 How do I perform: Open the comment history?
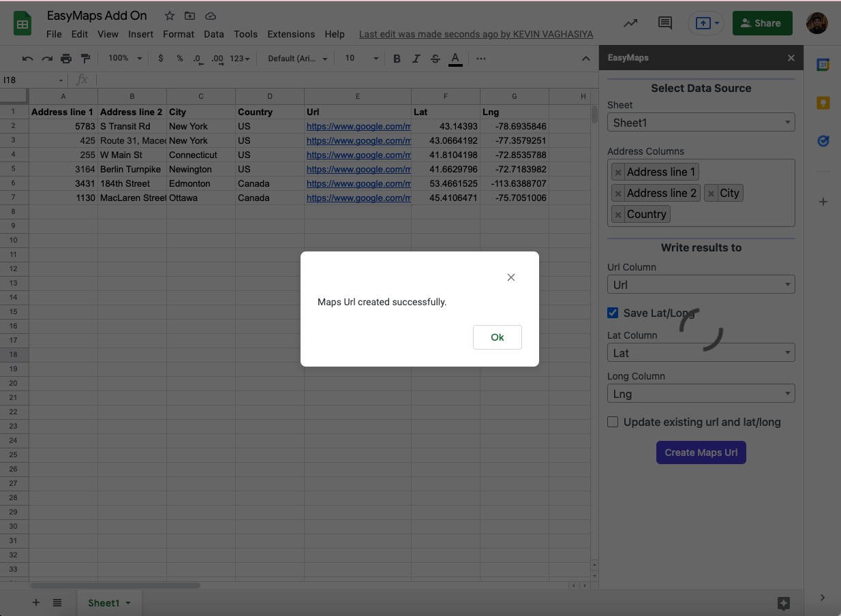coord(665,23)
